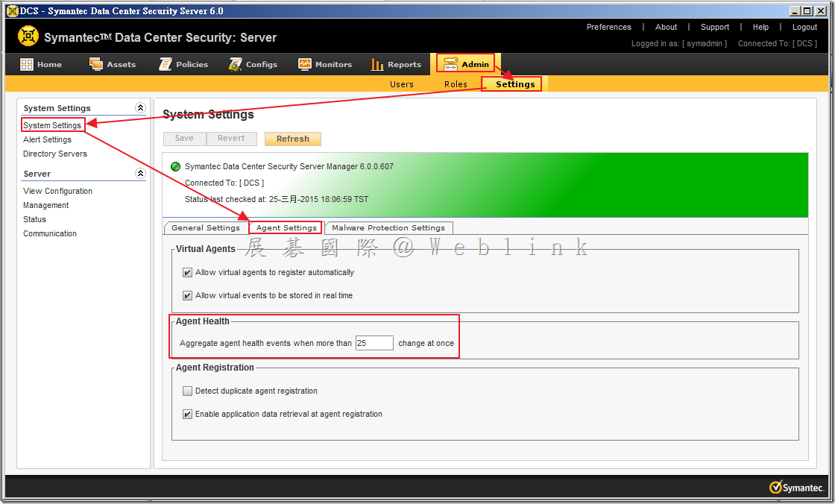This screenshot has width=835, height=504.
Task: Click the Admin toolbar icon
Action: pos(451,64)
